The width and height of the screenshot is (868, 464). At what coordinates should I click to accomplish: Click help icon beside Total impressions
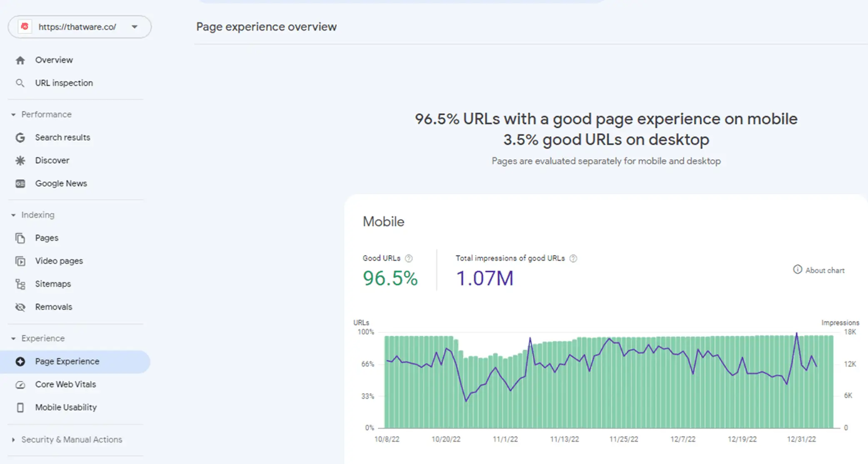coord(573,258)
